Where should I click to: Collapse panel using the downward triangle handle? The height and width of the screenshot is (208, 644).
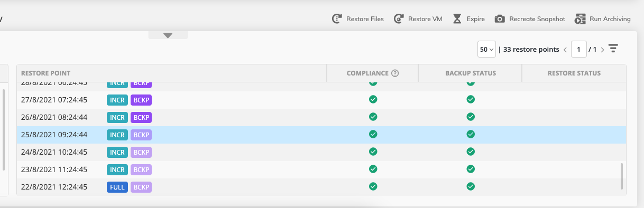click(x=168, y=35)
